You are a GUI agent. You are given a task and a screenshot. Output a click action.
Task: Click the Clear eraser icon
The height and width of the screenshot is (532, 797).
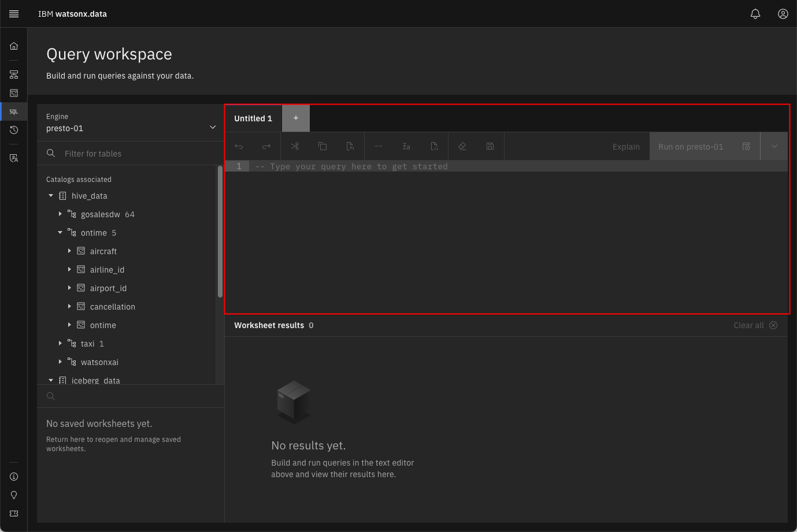pyautogui.click(x=462, y=147)
